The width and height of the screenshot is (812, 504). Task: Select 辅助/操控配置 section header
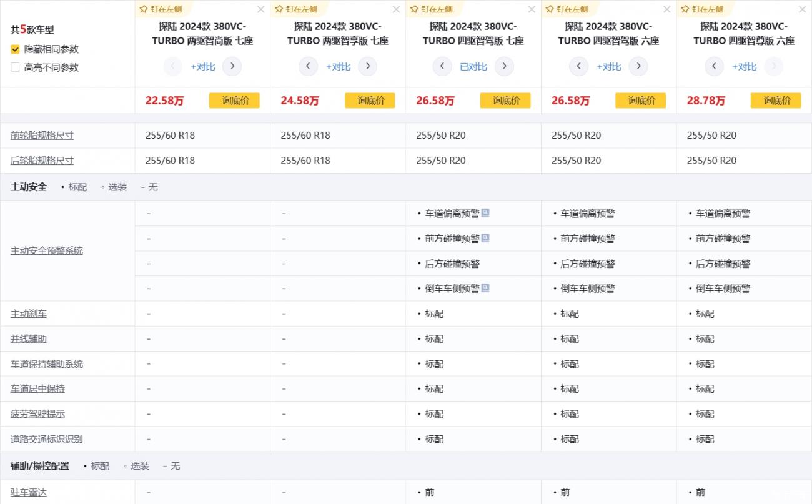click(x=40, y=466)
